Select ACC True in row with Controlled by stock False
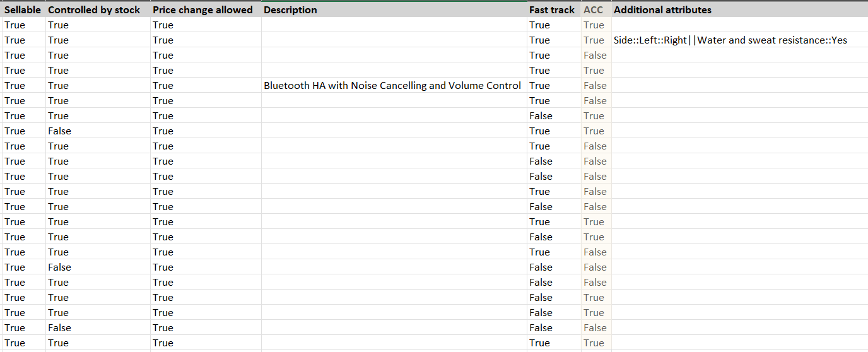Screen dimensions: 868x352 coord(596,131)
